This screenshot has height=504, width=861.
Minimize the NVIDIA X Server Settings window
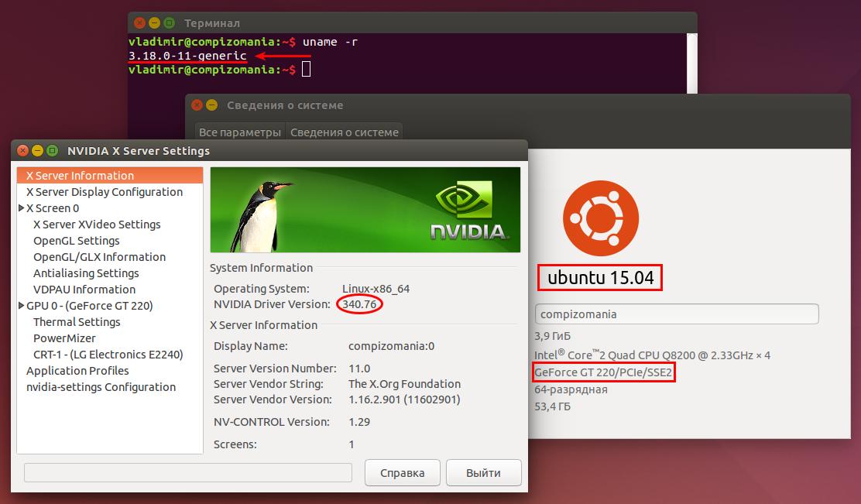tap(37, 150)
